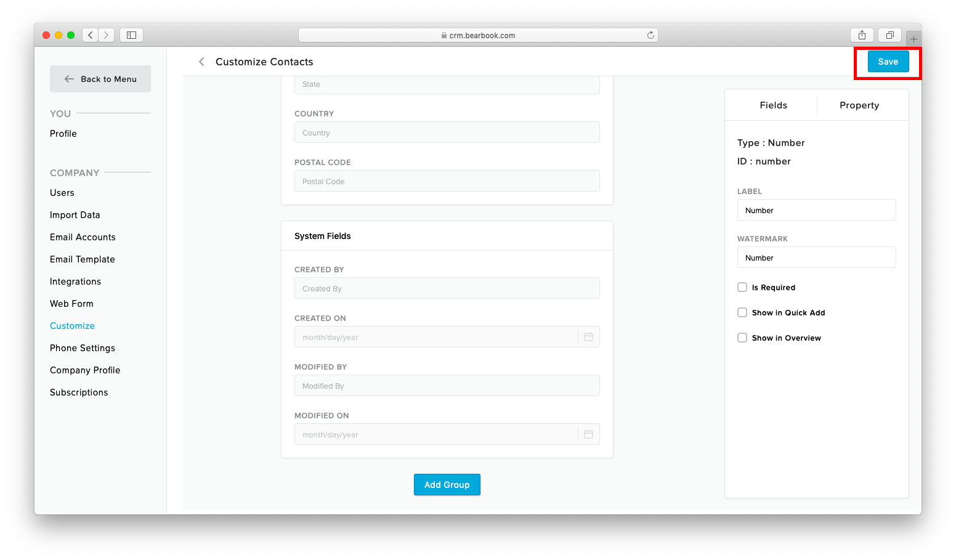The image size is (956, 560).
Task: Select the System Fields group header
Action: (x=447, y=236)
